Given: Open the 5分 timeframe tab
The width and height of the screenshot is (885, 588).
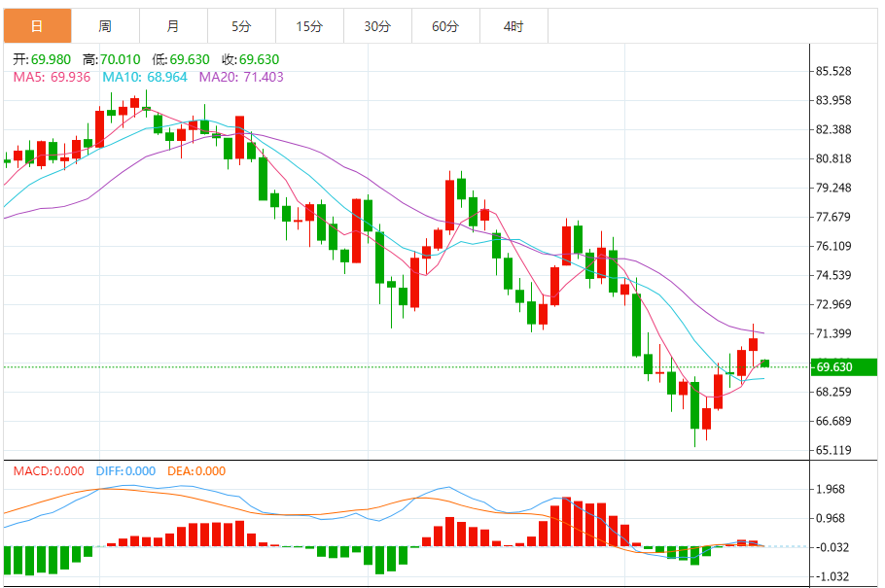Looking at the screenshot, I should pos(241,26).
